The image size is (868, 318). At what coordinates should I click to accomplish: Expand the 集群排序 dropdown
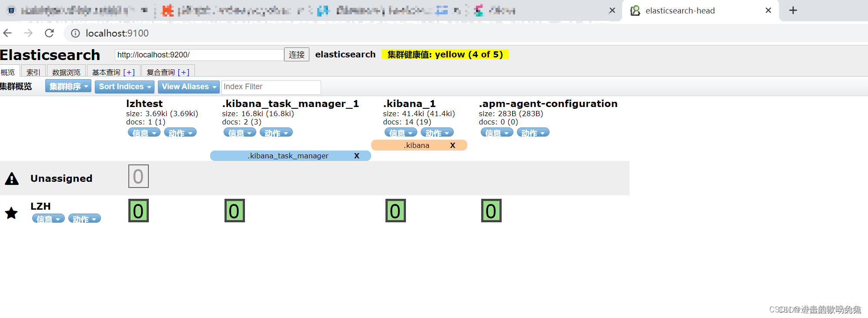pos(68,86)
